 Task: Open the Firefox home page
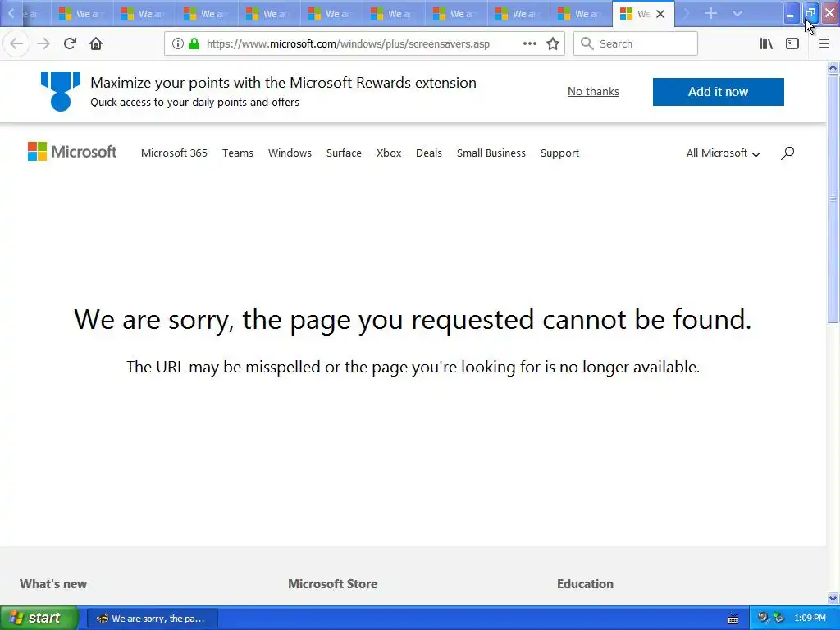coord(96,44)
